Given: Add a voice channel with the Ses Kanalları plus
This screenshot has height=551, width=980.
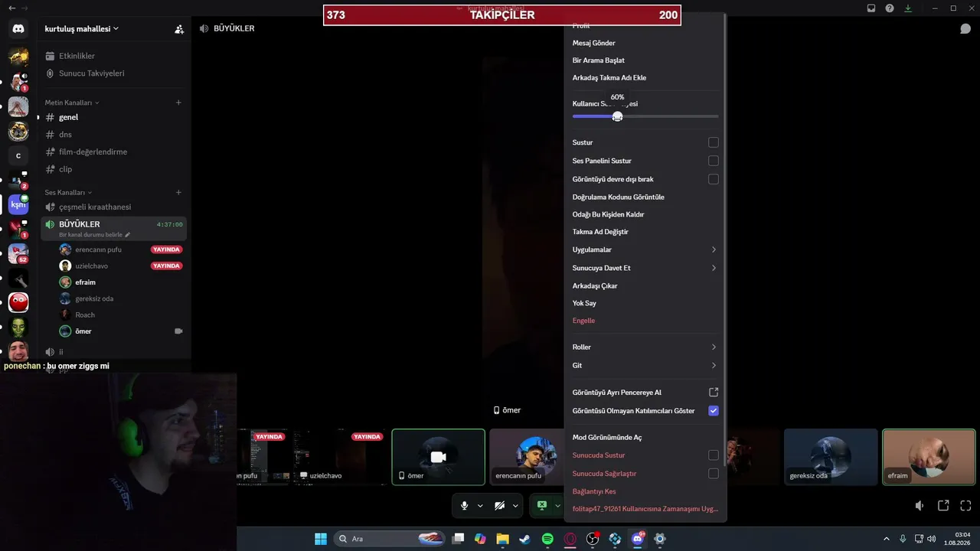Looking at the screenshot, I should [x=178, y=192].
